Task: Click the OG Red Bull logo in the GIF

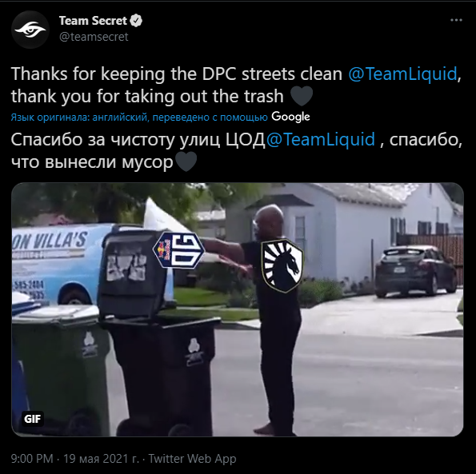Action: click(x=179, y=250)
